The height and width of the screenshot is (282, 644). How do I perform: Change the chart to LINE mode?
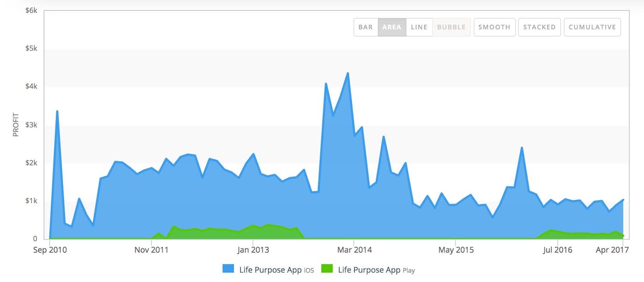(x=419, y=27)
